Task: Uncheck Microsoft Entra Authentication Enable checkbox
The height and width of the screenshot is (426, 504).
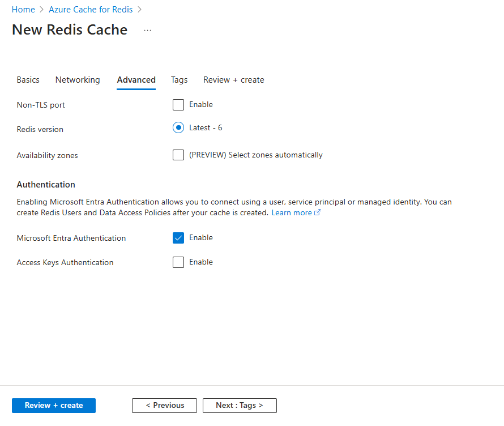Action: tap(178, 238)
